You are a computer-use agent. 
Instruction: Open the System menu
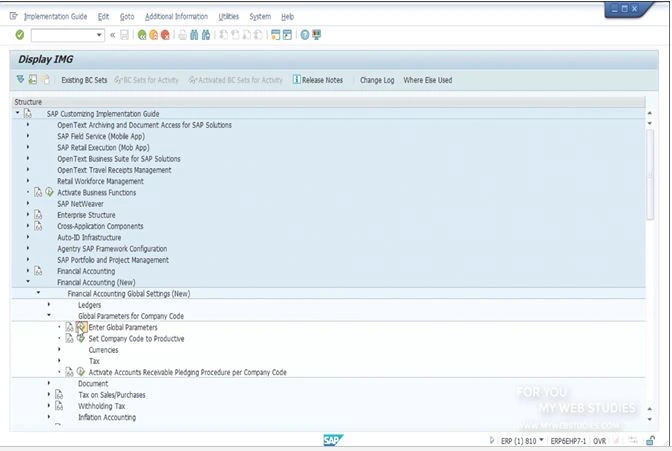(x=260, y=17)
